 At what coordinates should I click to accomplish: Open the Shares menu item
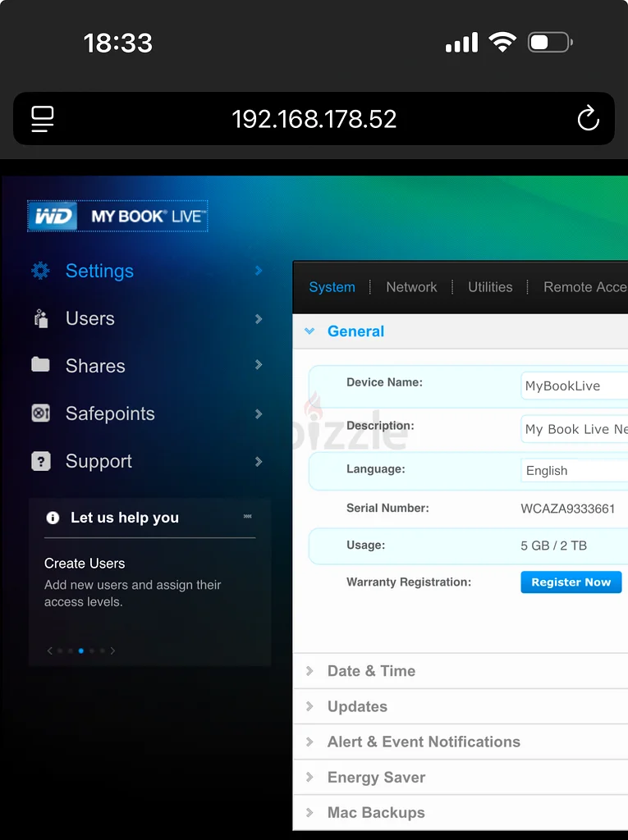(95, 366)
